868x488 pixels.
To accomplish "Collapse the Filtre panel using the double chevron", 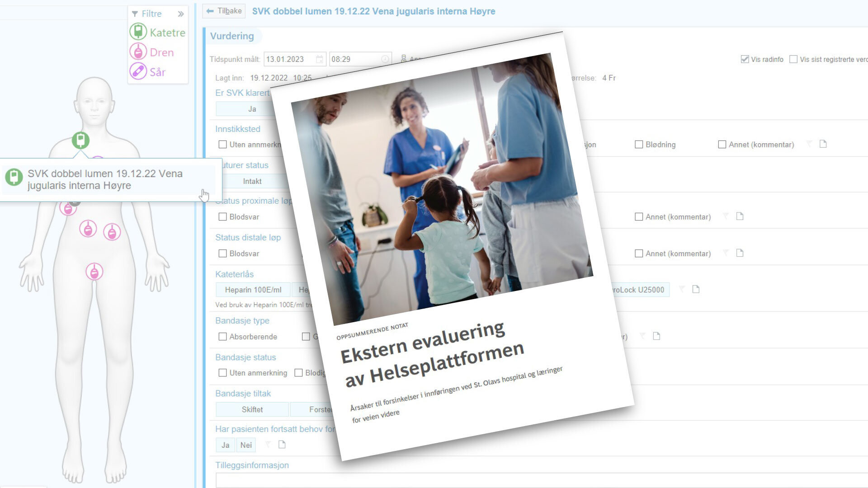I will (x=180, y=14).
